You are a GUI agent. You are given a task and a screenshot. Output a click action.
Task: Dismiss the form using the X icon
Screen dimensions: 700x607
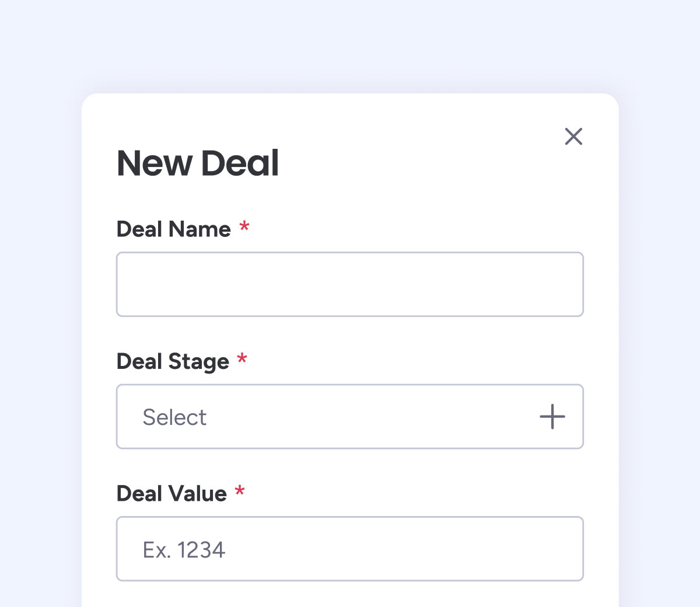[x=573, y=137]
